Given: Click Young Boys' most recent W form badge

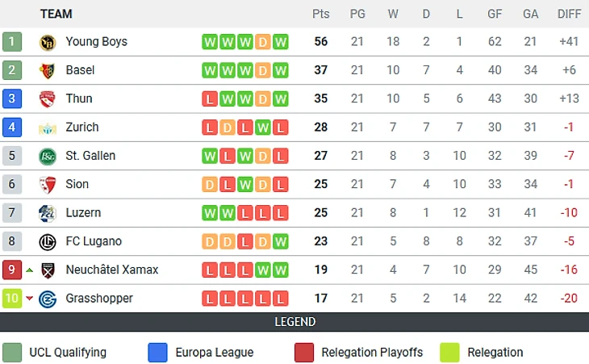Looking at the screenshot, I should coord(281,42).
